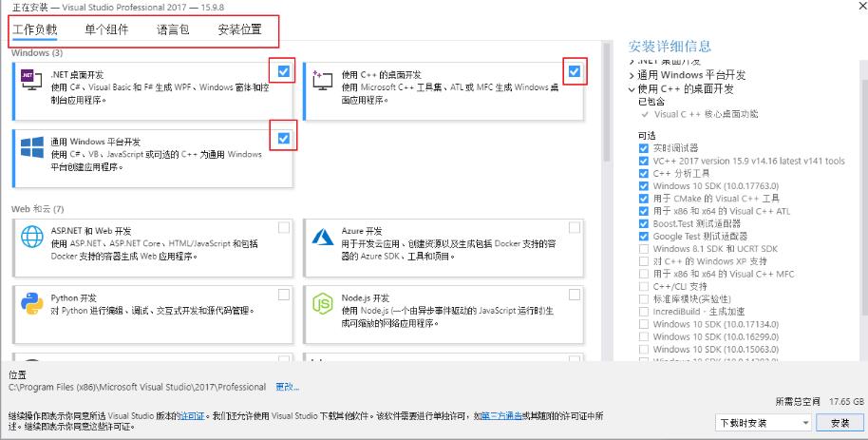Check the Node.js 开发 workload checkbox
868x440 pixels.
[x=575, y=295]
